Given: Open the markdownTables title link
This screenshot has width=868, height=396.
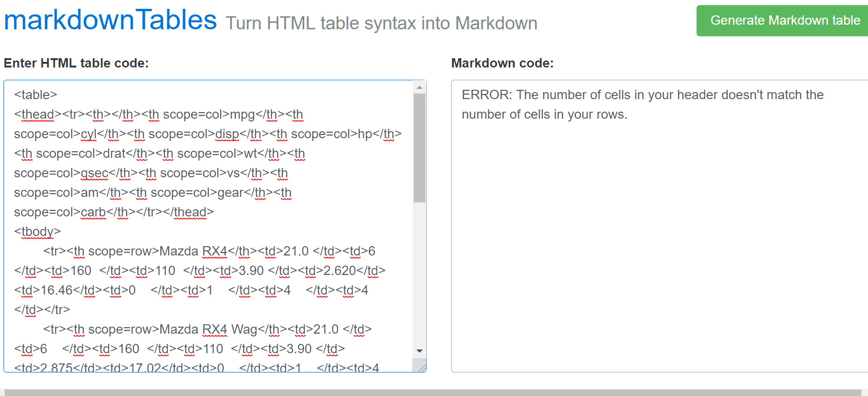Looking at the screenshot, I should [x=110, y=20].
